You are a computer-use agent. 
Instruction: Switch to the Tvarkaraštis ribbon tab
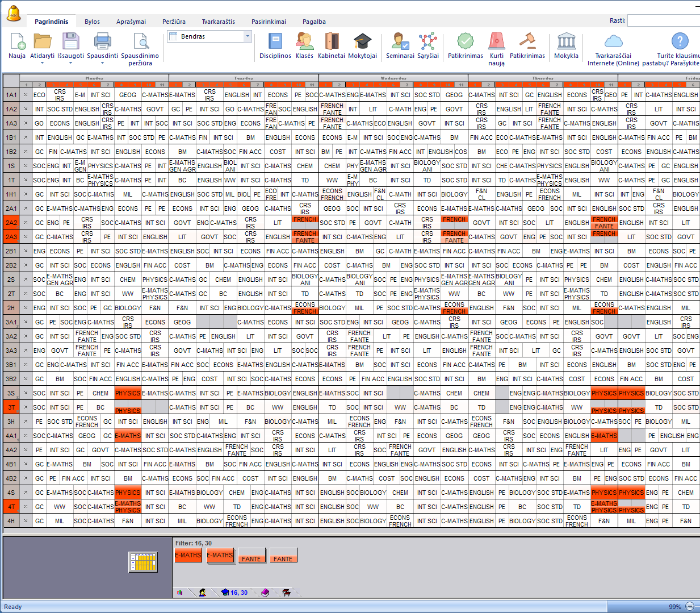click(218, 22)
